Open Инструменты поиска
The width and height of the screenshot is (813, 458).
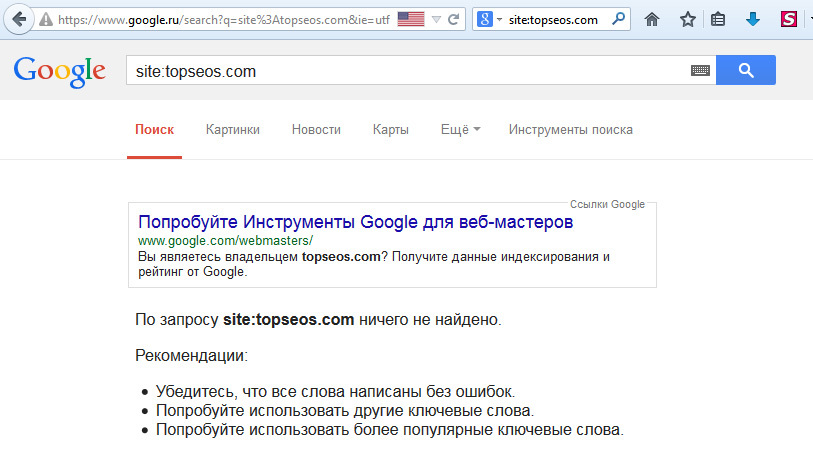[570, 130]
